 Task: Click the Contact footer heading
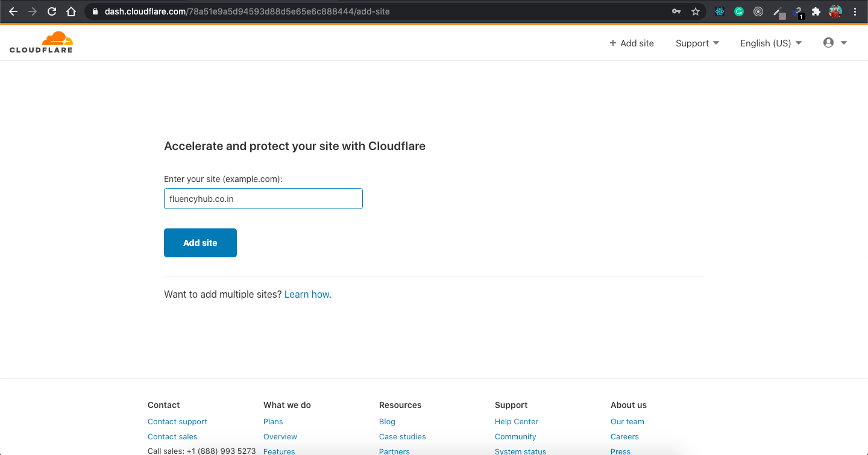[x=164, y=405]
